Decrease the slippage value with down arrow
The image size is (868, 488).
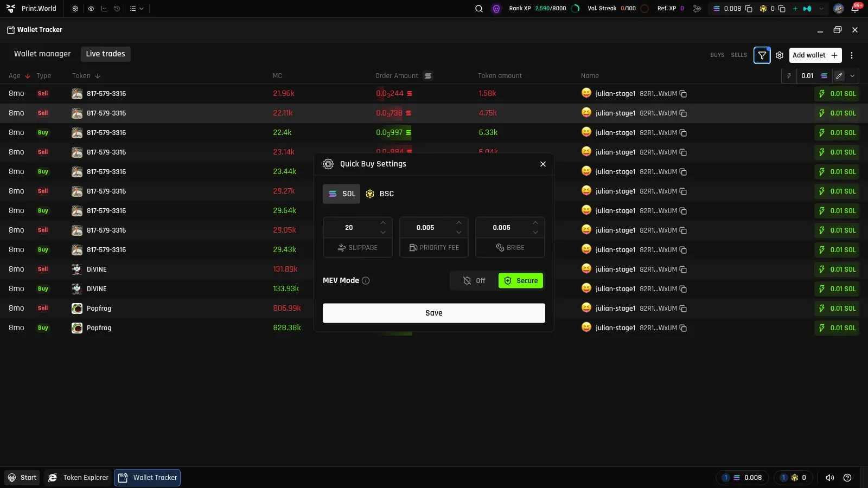click(383, 233)
